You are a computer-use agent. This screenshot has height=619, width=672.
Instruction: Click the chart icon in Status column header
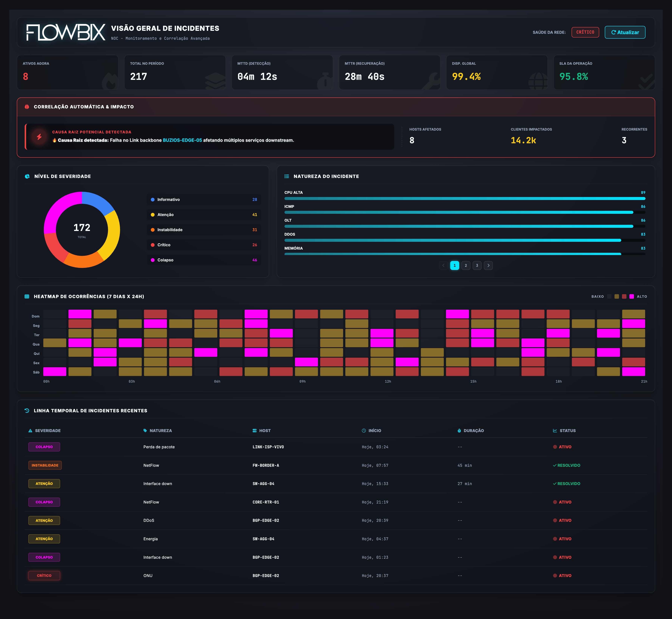click(x=555, y=431)
